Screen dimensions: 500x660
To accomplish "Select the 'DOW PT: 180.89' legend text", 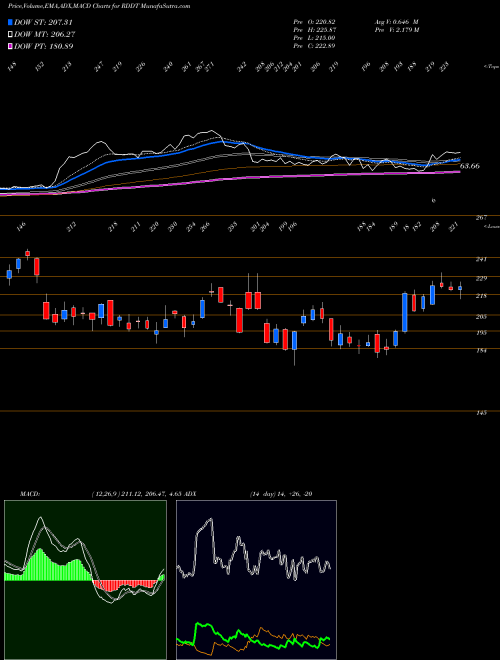I will [44, 46].
